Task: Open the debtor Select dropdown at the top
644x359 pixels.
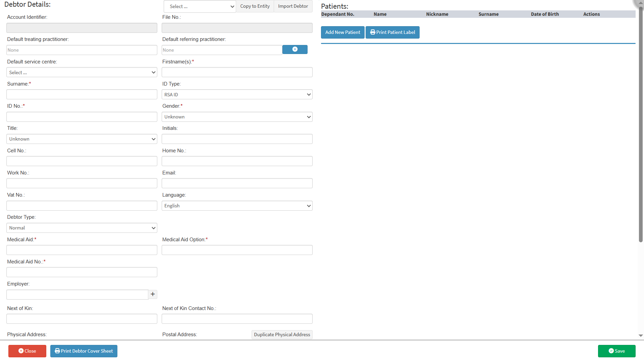Action: click(x=200, y=6)
